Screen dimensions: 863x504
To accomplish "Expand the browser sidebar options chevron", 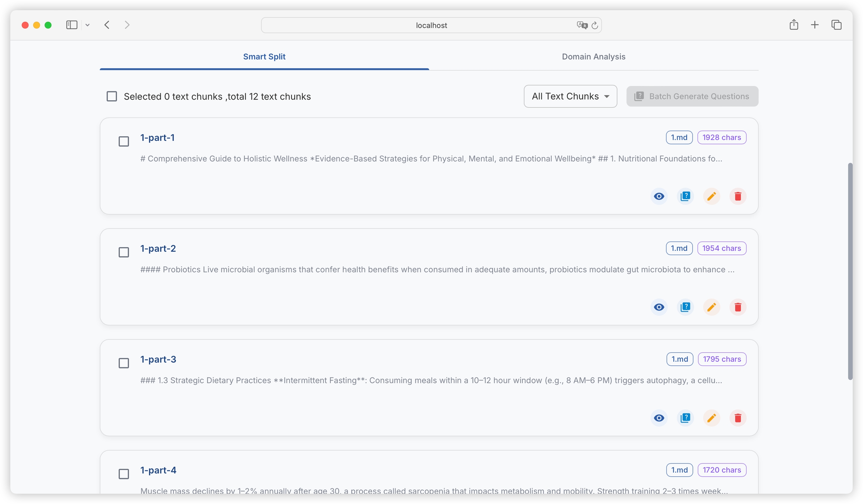I will click(x=87, y=25).
